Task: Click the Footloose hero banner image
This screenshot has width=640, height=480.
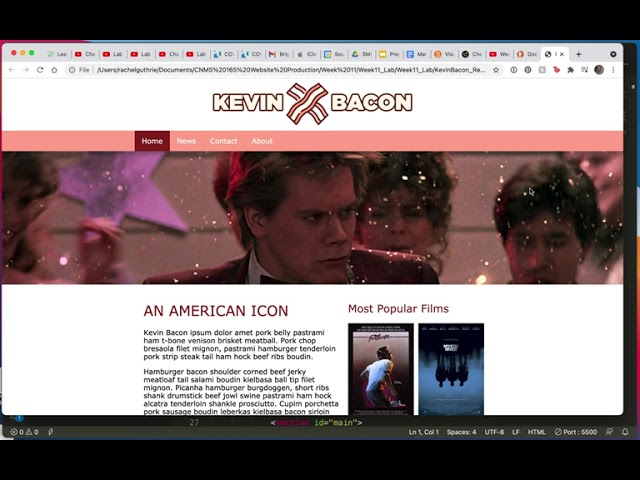Action: tap(313, 218)
